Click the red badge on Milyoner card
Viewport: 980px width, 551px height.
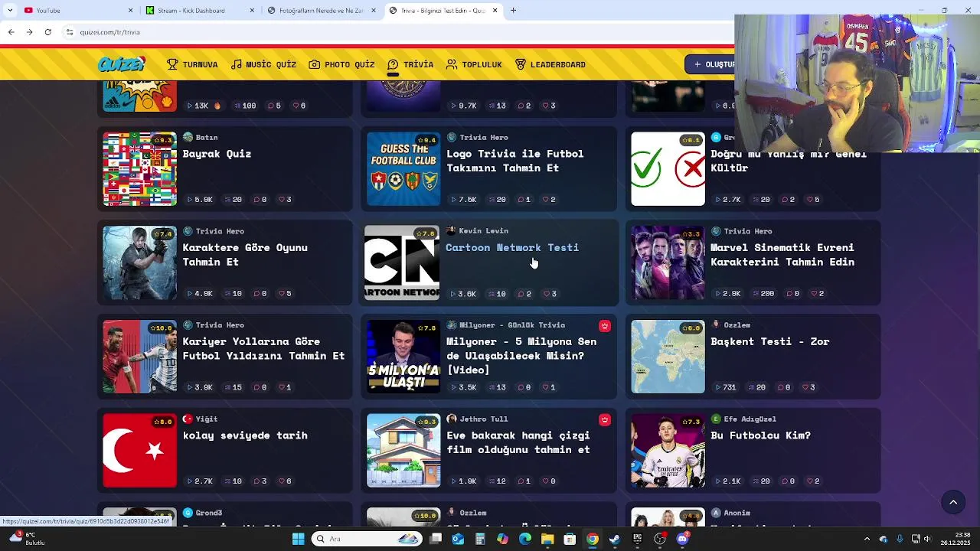pos(605,326)
